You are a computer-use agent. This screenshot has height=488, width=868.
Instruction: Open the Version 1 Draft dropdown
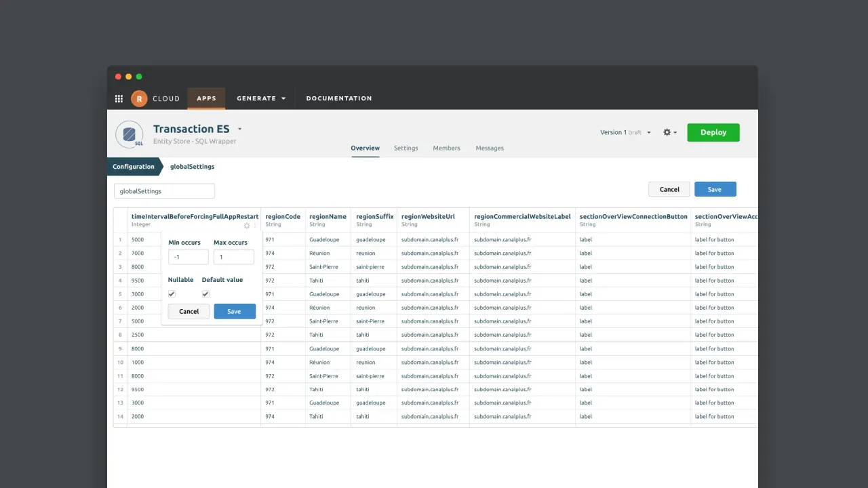coord(625,133)
